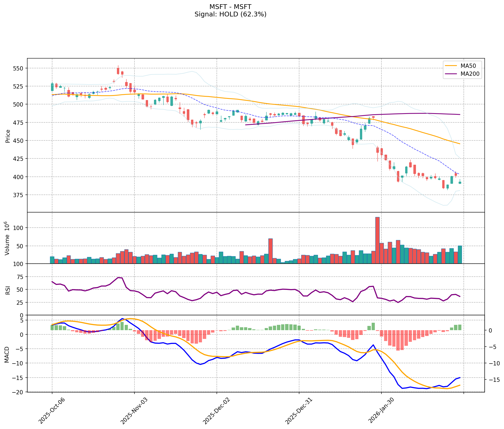Click the MSFT - MSFT chart title
This screenshot has width=504, height=429.
[x=230, y=7]
